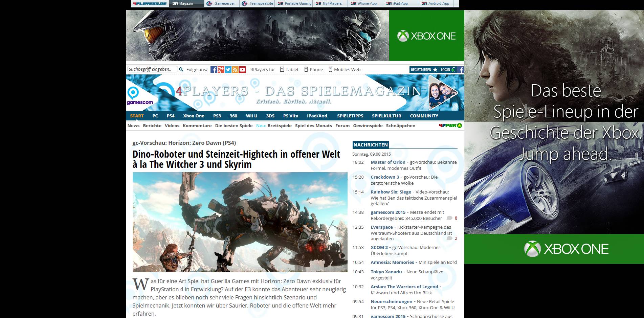Screen dimensions: 644x318
Task: Select 360 in main navigation
Action: click(x=234, y=116)
